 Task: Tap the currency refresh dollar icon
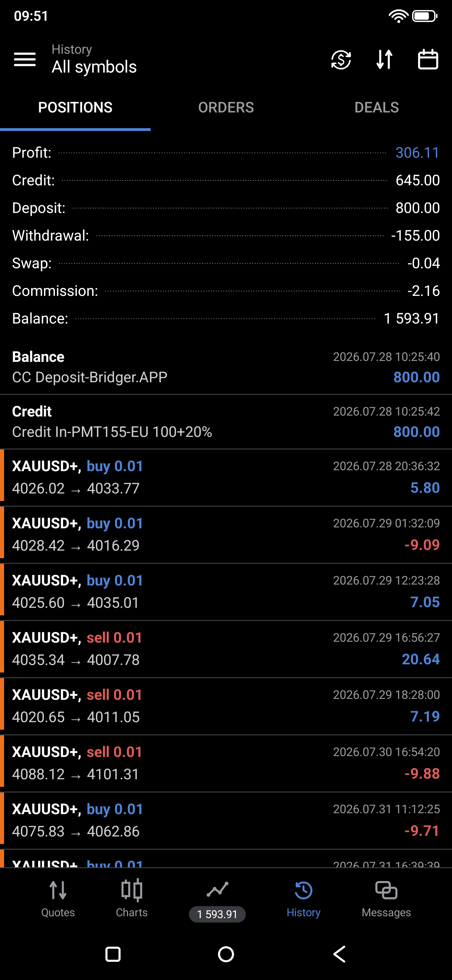click(341, 59)
